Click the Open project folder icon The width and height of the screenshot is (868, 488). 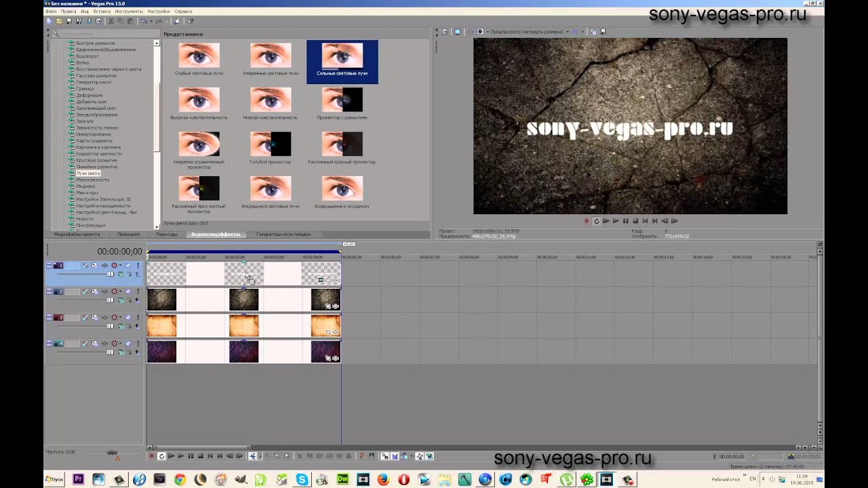coord(59,22)
